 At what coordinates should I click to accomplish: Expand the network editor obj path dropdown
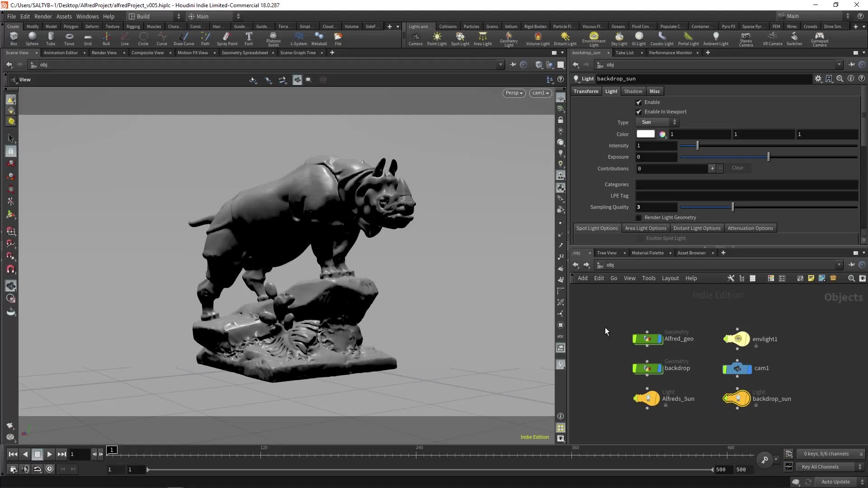[x=839, y=265]
